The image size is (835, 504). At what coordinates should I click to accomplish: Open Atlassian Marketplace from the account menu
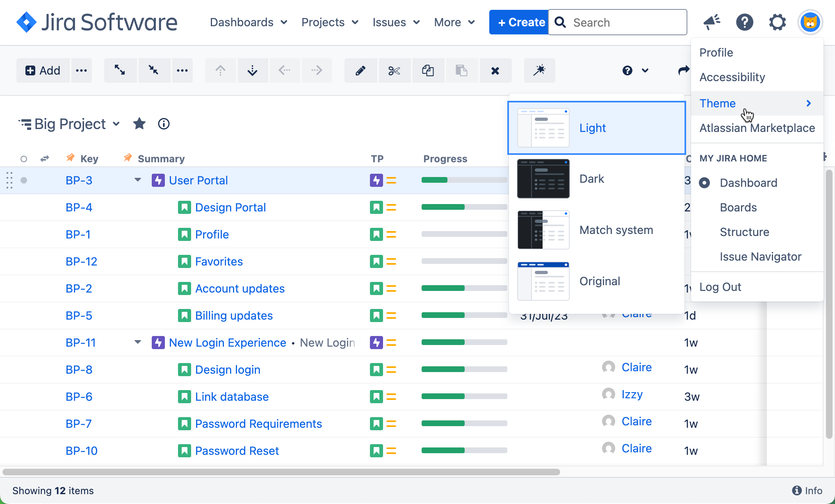[757, 128]
